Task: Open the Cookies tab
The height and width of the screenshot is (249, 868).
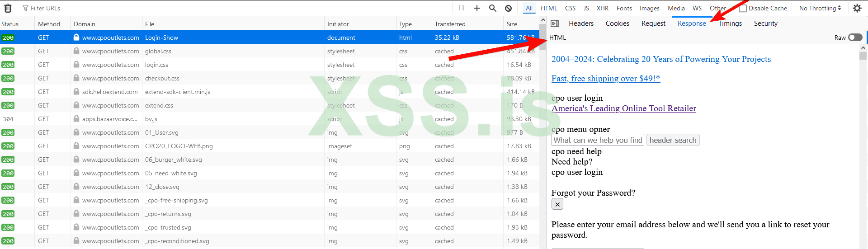Action: (x=618, y=23)
